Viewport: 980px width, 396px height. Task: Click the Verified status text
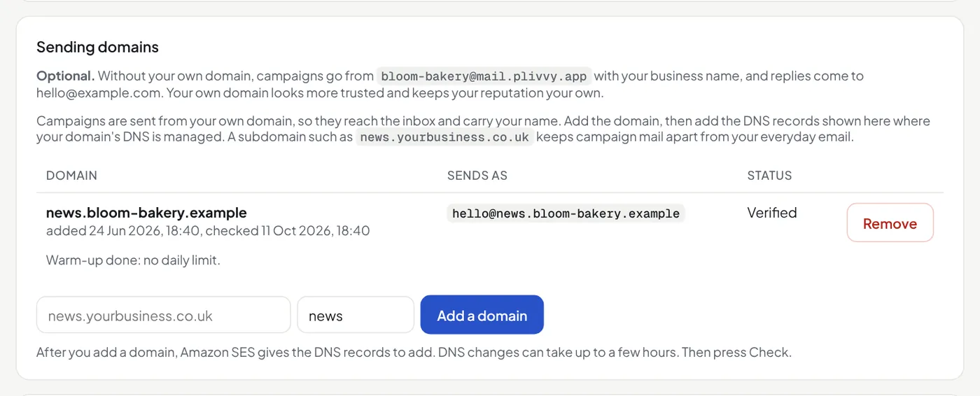click(772, 213)
